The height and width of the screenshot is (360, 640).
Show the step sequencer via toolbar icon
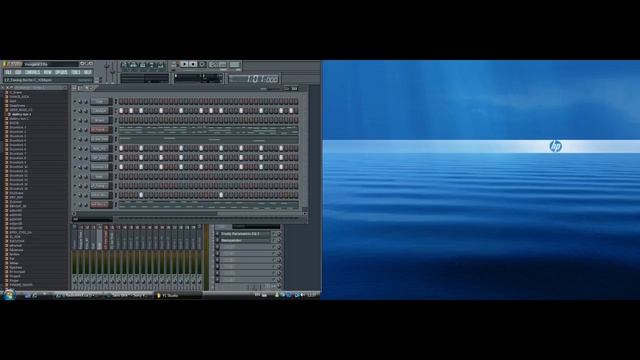[x=133, y=64]
